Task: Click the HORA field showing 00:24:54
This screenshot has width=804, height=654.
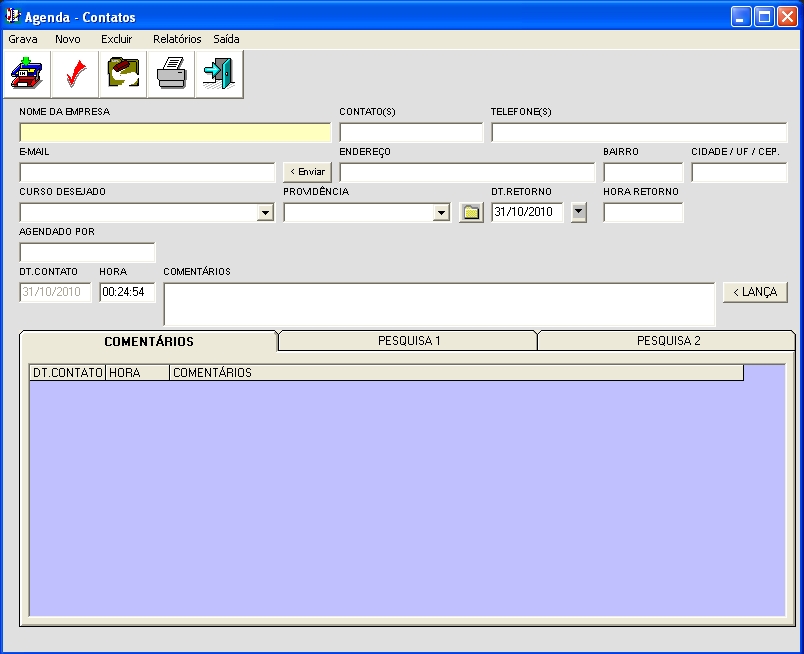Action: pos(127,292)
